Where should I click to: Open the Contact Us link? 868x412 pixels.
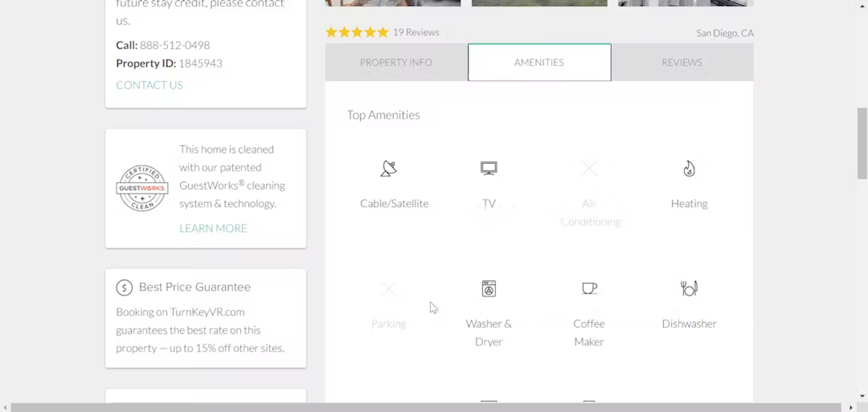[x=149, y=85]
